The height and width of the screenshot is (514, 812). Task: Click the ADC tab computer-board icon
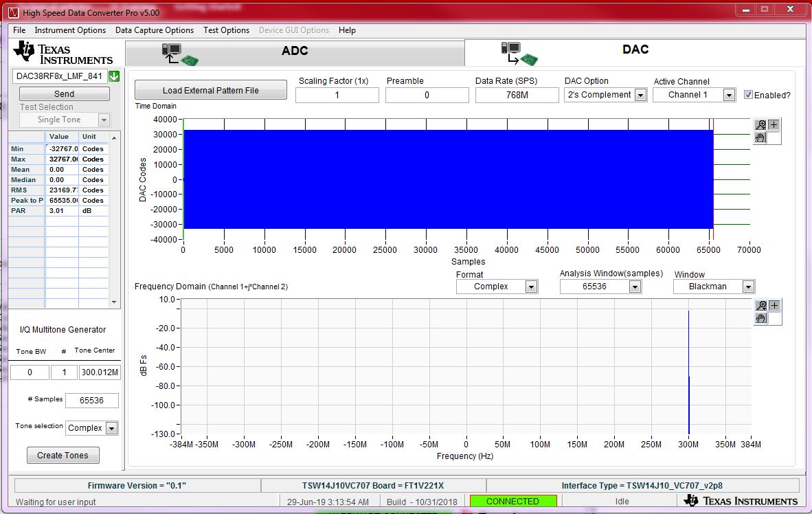pyautogui.click(x=179, y=54)
